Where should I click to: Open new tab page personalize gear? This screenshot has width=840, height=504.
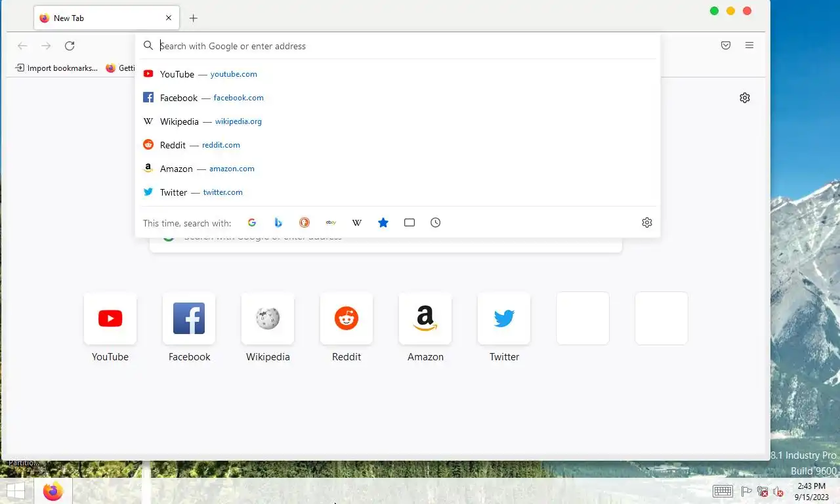[x=745, y=98]
